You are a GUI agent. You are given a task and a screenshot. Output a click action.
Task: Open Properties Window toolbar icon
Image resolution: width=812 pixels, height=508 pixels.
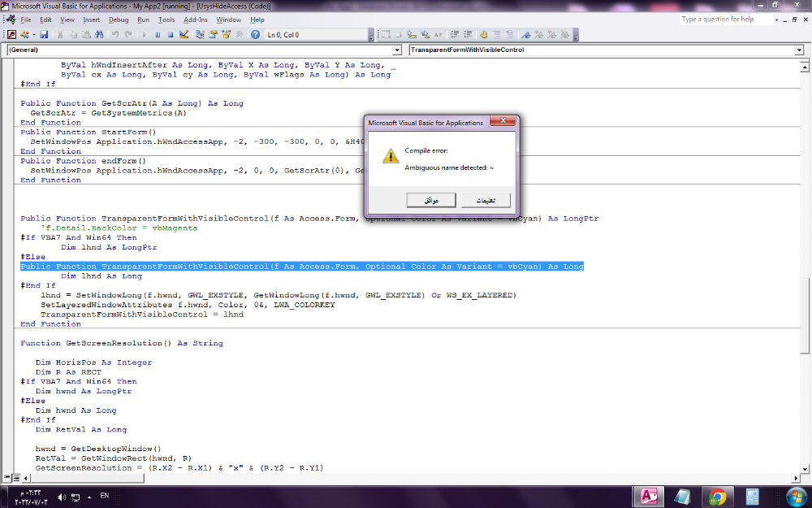click(x=213, y=35)
